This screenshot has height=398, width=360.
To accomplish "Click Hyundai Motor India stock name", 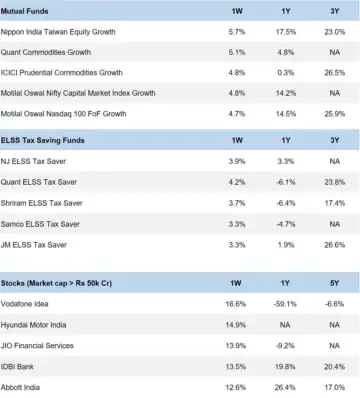I will pos(33,325).
